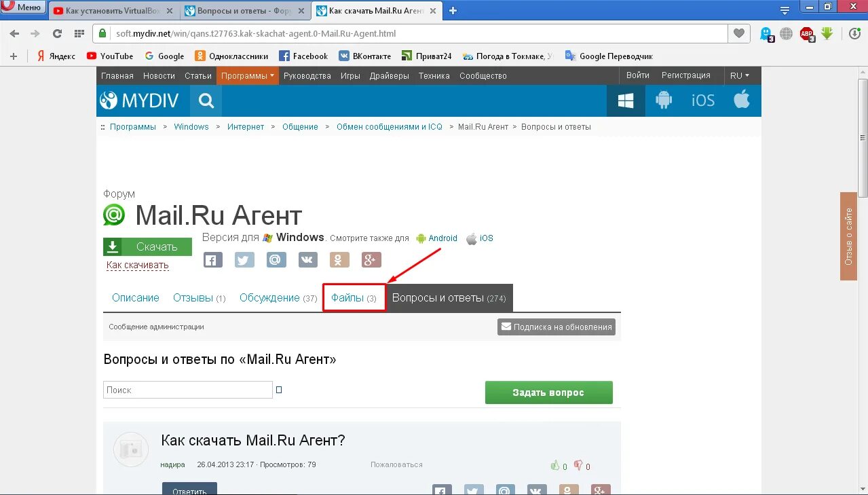The height and width of the screenshot is (495, 868).
Task: Open Новости in site menu
Action: click(159, 75)
